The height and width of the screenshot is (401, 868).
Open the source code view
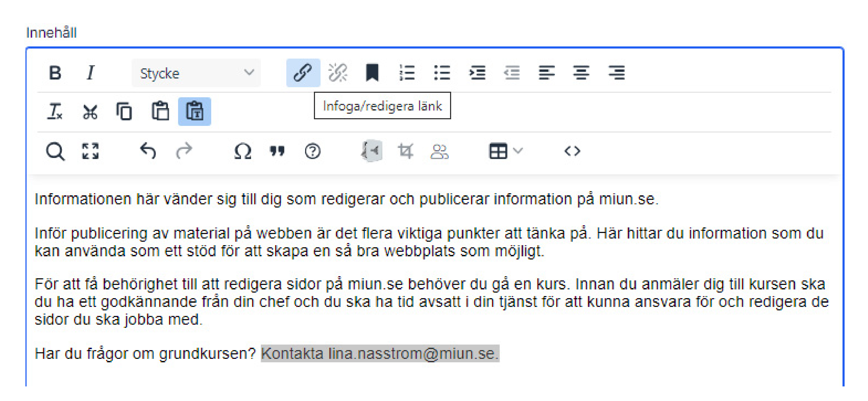572,151
